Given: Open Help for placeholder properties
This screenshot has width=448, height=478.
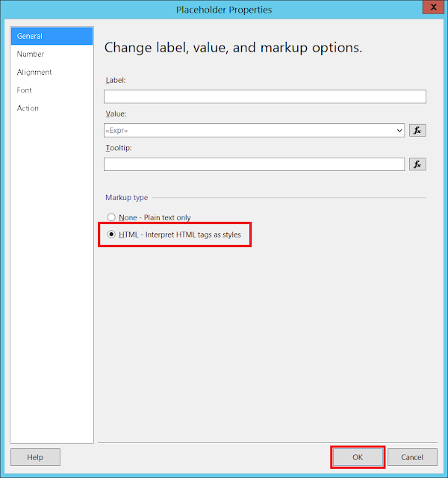Looking at the screenshot, I should [x=35, y=457].
